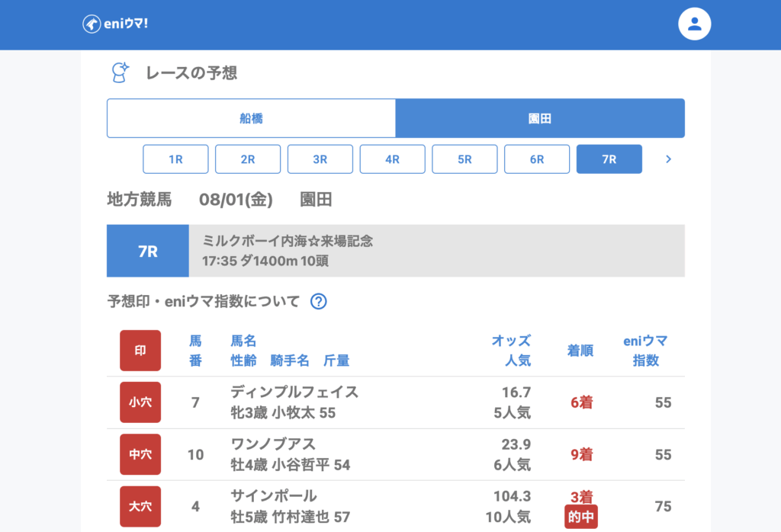The image size is (781, 532).
Task: Switch to race 5R
Action: point(464,159)
